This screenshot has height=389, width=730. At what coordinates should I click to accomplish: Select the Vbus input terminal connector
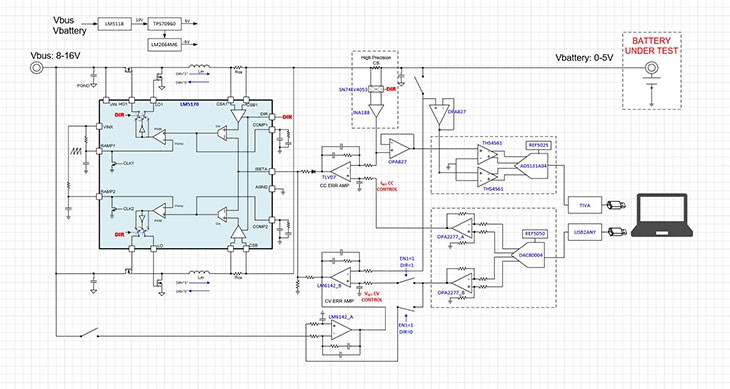click(36, 68)
